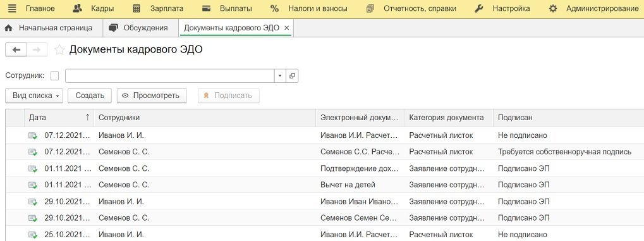Sort by the Дата column header
Image resolution: width=644 pixels, height=241 pixels.
tap(59, 118)
